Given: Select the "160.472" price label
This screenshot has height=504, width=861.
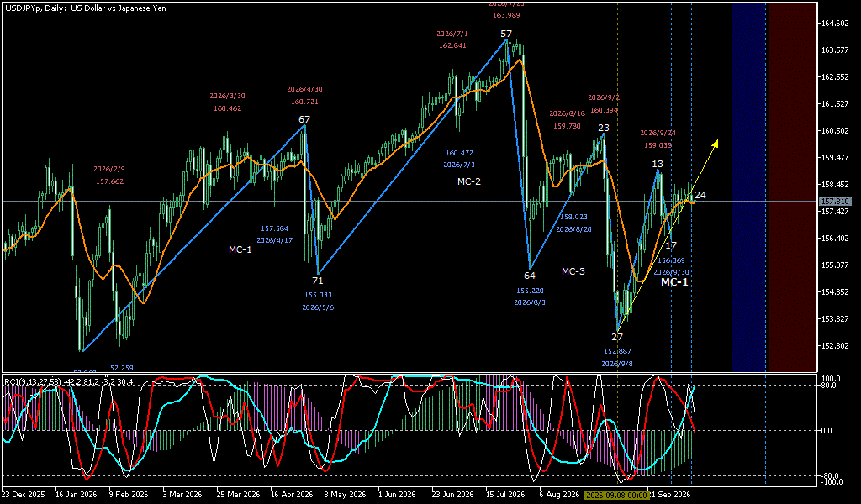Looking at the screenshot, I should (460, 153).
